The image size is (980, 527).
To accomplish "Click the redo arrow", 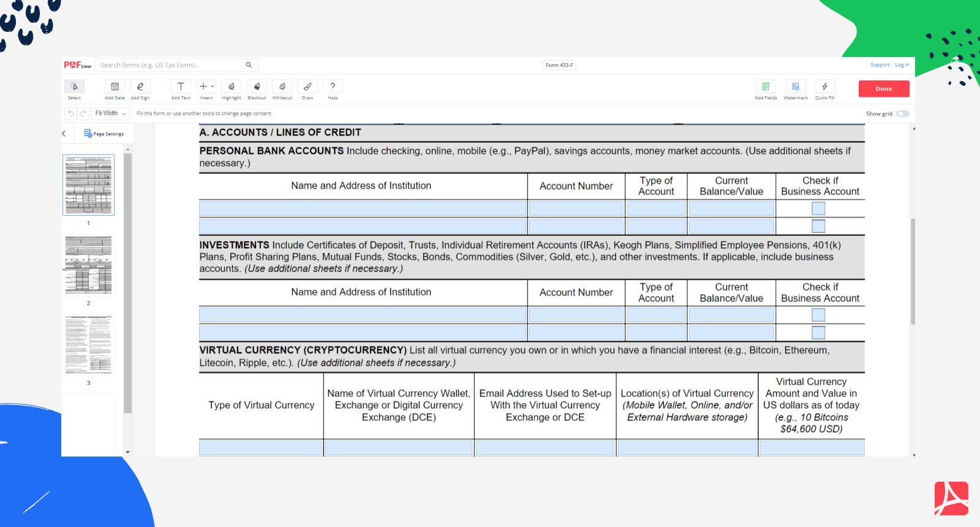I will (83, 113).
